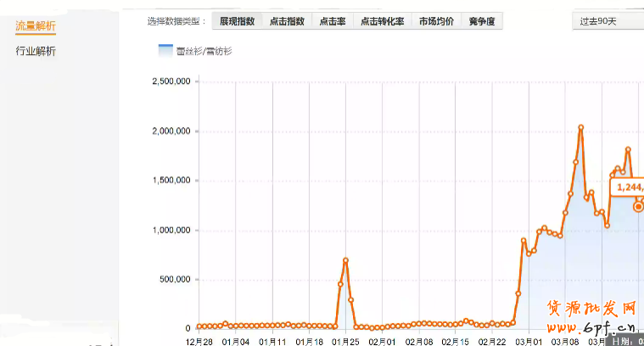This screenshot has height=346, width=644.
Task: Switch to the 点击率 tab
Action: pos(333,21)
